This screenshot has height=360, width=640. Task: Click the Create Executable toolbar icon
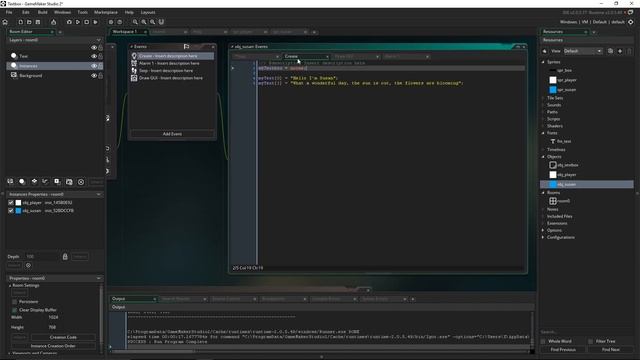click(53, 22)
